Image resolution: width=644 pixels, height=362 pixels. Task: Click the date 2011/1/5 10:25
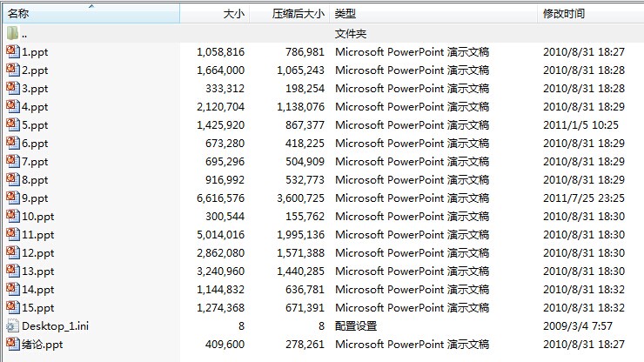[x=580, y=125]
